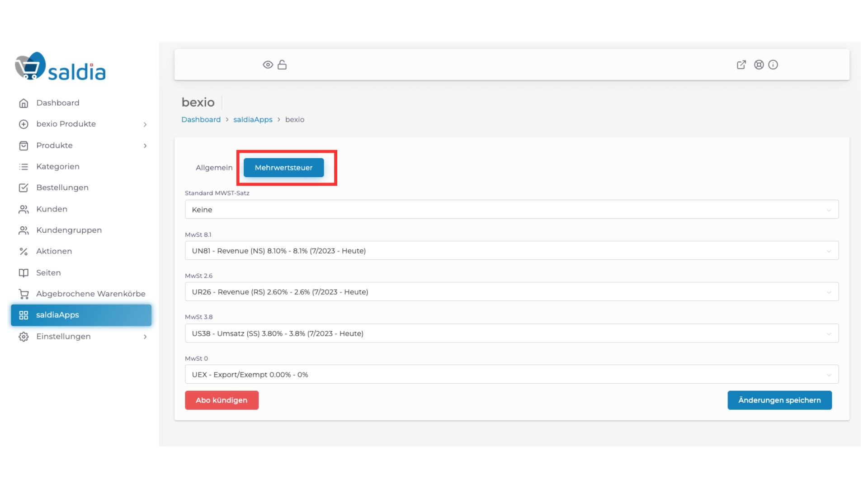The width and height of the screenshot is (868, 488).
Task: Select the Mehrwertsteuer tab
Action: coord(283,168)
